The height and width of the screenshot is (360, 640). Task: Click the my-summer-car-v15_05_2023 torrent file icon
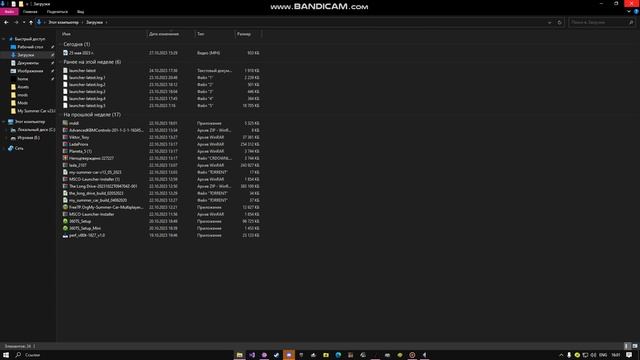point(65,172)
